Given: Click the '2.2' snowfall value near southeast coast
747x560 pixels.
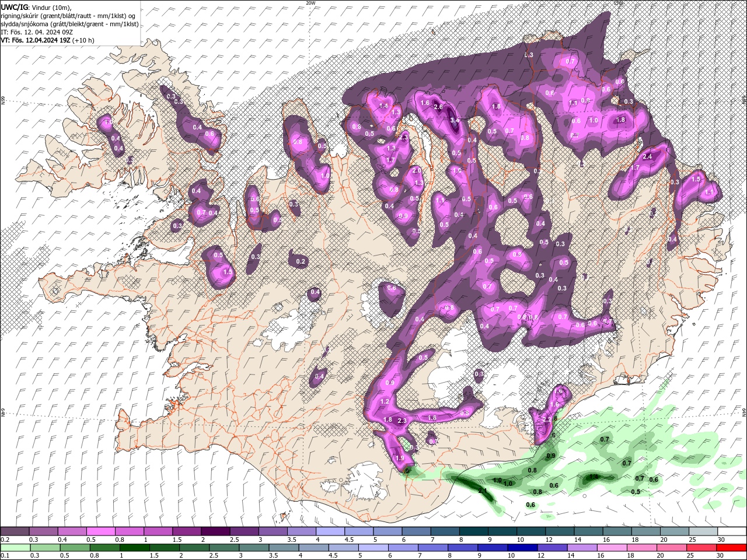Looking at the screenshot, I should (547, 419).
